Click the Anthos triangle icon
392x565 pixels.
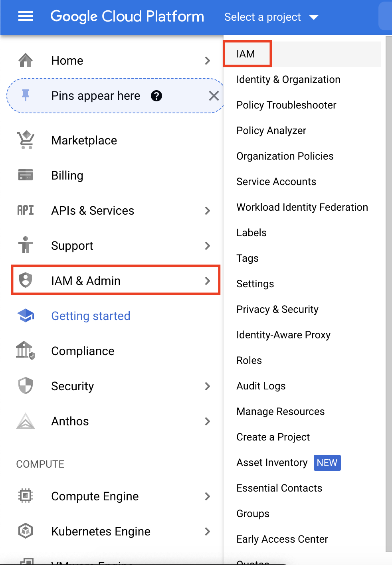point(26,421)
